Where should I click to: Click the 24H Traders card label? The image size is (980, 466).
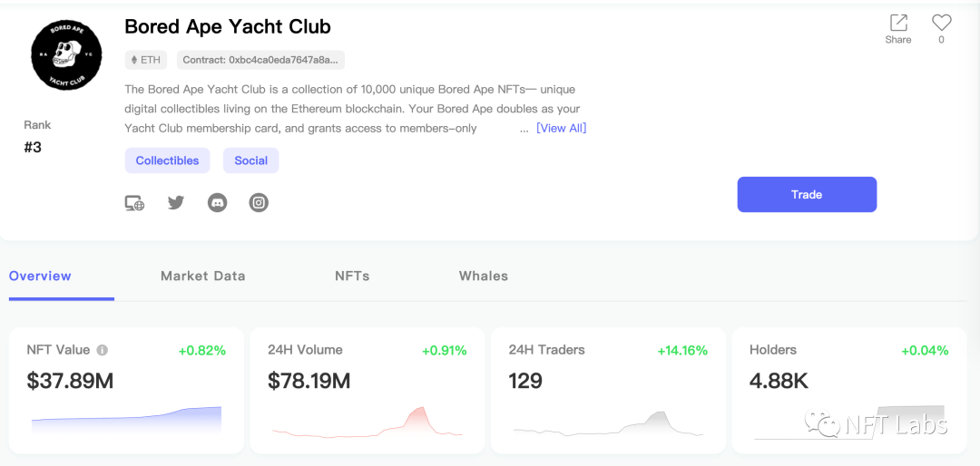click(x=547, y=350)
